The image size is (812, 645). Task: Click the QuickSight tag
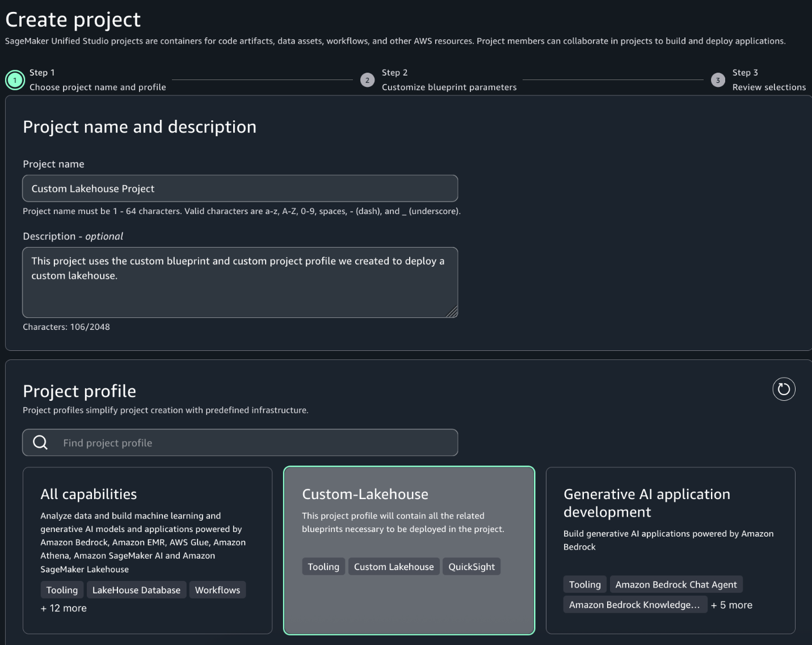click(x=472, y=567)
